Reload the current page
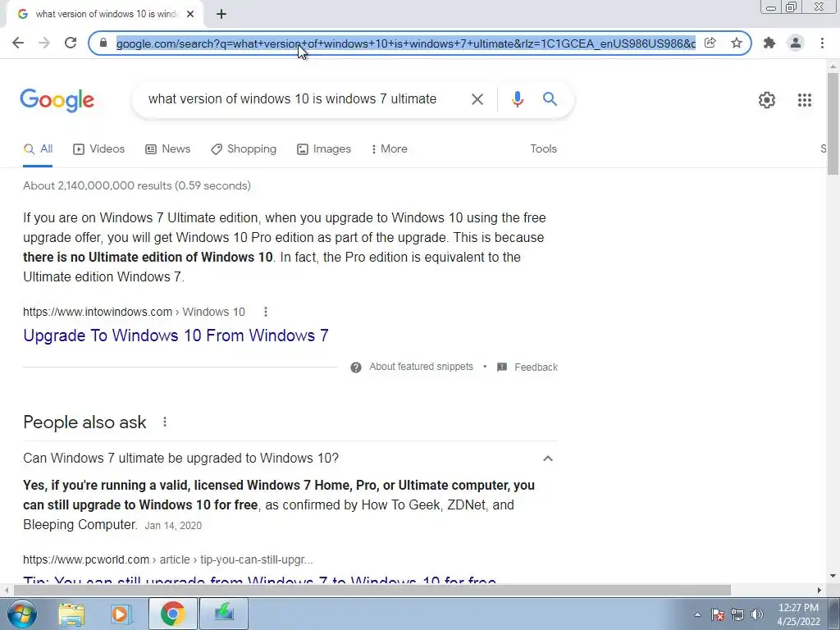840x630 pixels. (x=71, y=43)
